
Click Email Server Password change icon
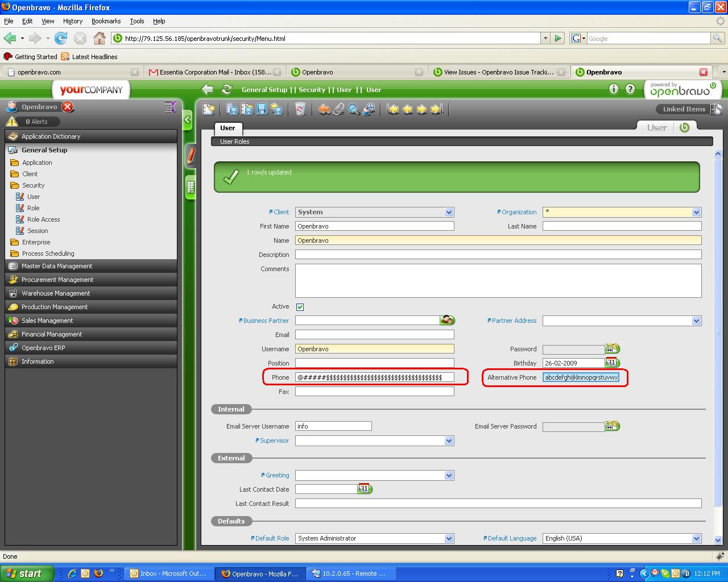(x=612, y=426)
